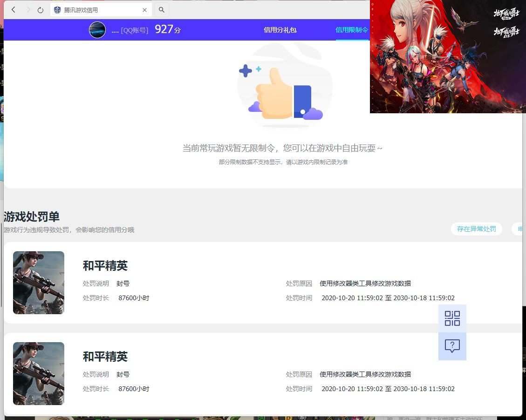526x420 pixels.
Task: Click first card's 使用修改器类工具修改游戏数据 reason
Action: click(365, 283)
